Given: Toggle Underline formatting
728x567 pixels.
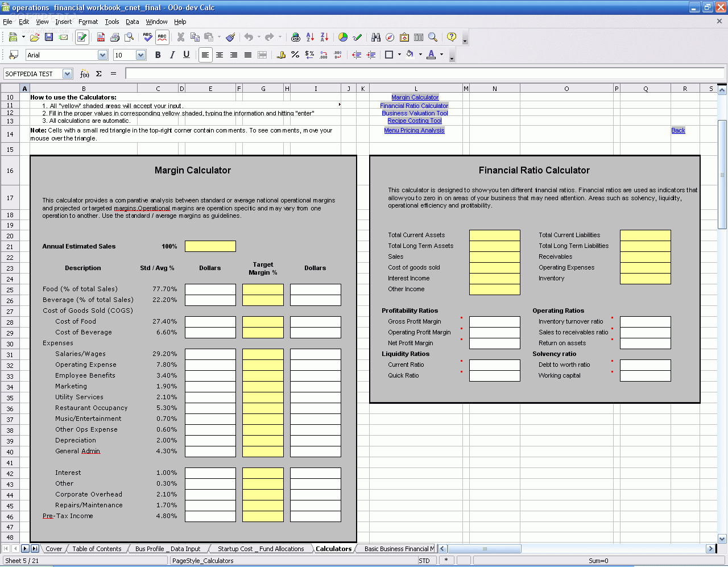Looking at the screenshot, I should click(187, 55).
